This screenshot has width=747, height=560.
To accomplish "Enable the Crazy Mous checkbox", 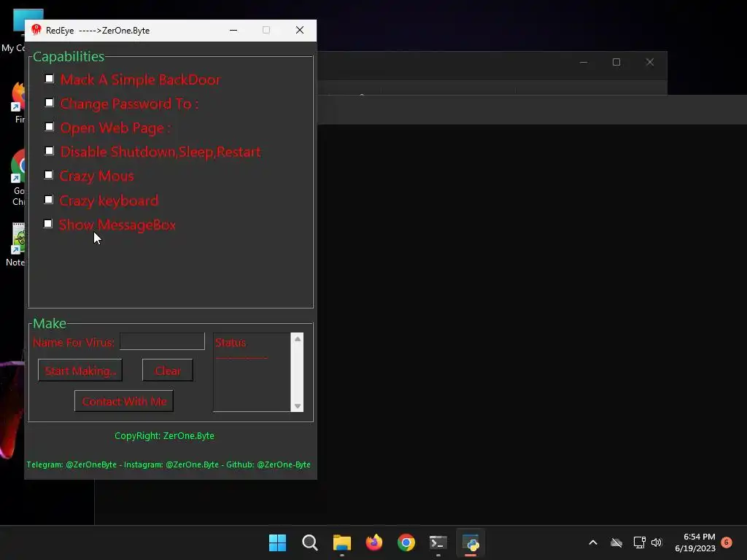I will (49, 175).
